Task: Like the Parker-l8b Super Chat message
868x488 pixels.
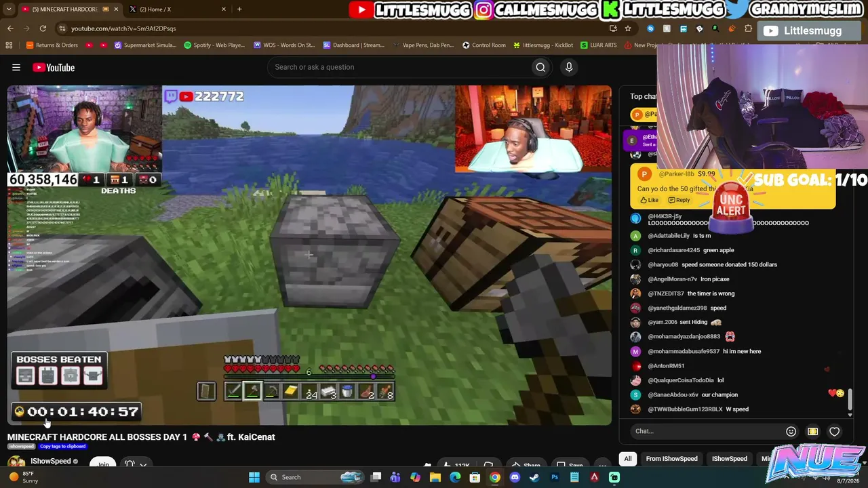Action: [x=649, y=201]
